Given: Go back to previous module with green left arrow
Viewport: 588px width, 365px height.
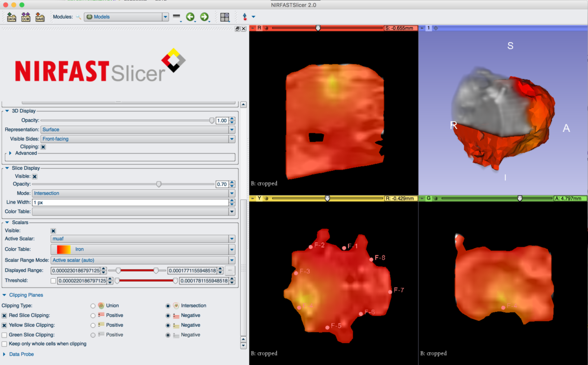Looking at the screenshot, I should click(191, 16).
